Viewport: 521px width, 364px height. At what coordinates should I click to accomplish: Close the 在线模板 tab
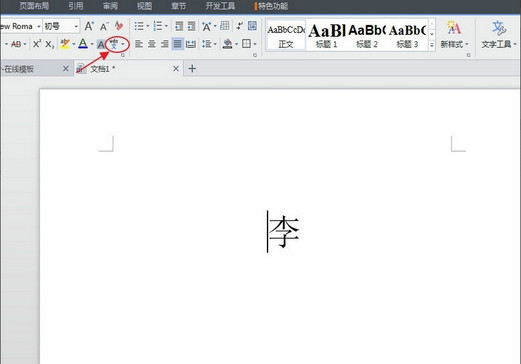pos(66,69)
